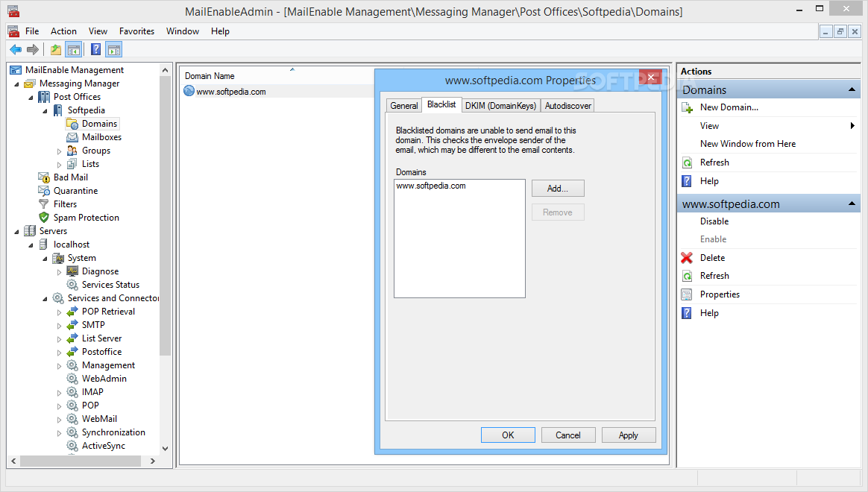Screen dimensions: 868x492
Task: Open Services Status node
Action: pos(110,285)
